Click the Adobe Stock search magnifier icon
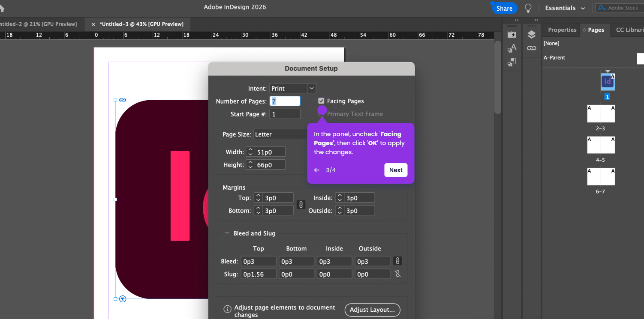This screenshot has width=644, height=319. click(602, 8)
